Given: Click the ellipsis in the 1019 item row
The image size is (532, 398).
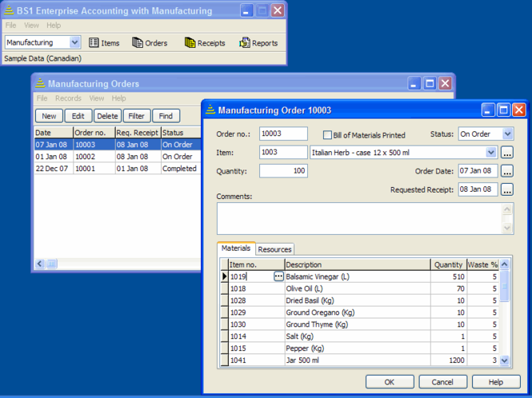Looking at the screenshot, I should pos(278,277).
